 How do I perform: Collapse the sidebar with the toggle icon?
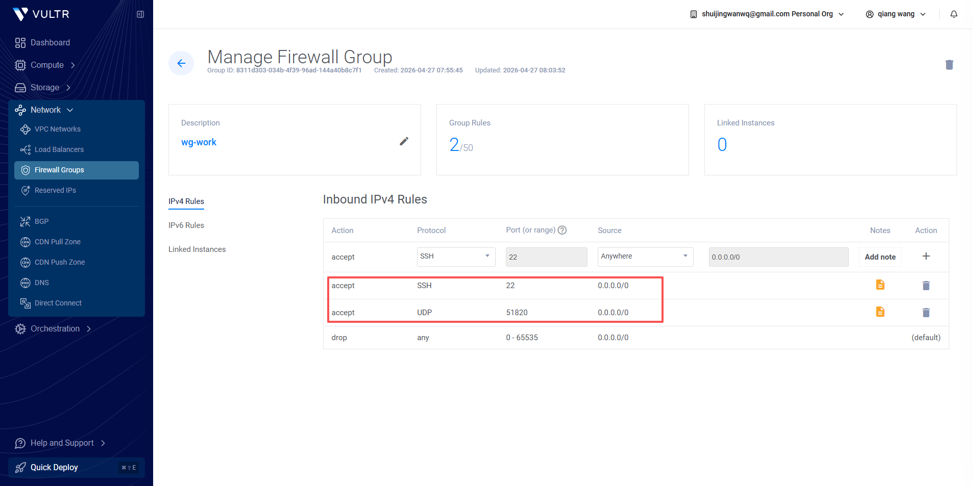pos(140,14)
